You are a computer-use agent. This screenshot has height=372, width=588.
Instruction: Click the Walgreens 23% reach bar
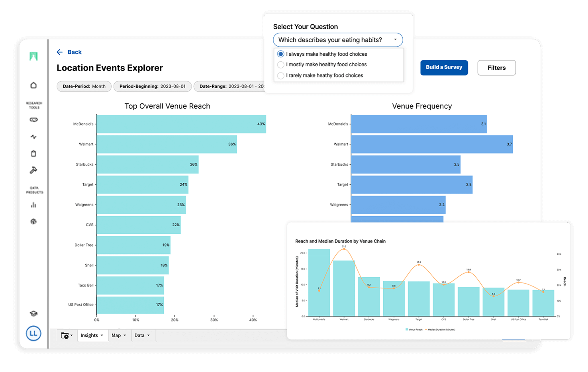(x=141, y=205)
